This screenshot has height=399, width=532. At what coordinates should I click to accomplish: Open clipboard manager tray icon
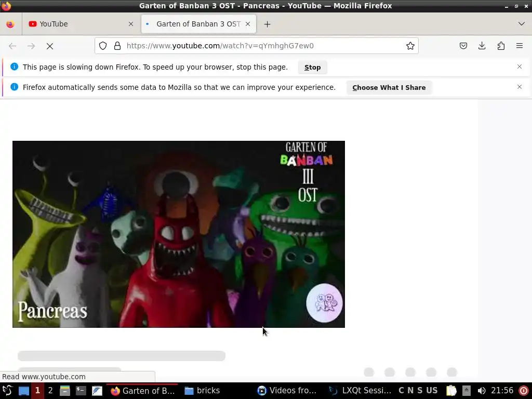point(451,391)
